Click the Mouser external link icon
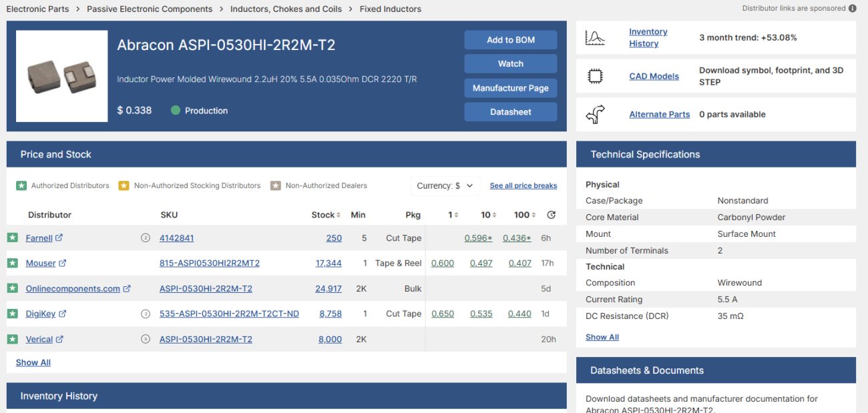The height and width of the screenshot is (413, 868). [x=63, y=263]
